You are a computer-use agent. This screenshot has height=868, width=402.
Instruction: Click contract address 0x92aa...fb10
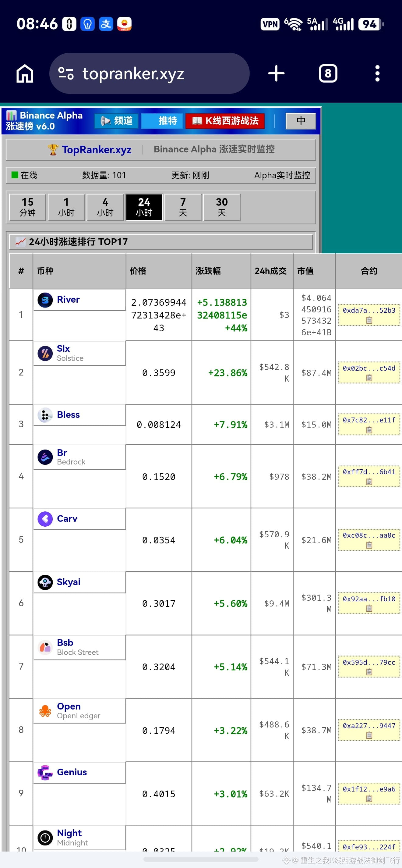pos(369,599)
